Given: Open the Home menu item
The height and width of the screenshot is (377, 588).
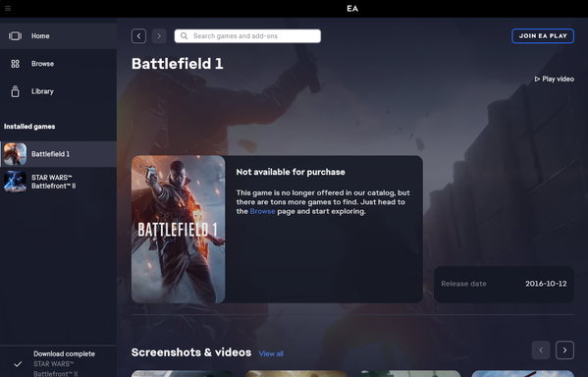Looking at the screenshot, I should [58, 36].
